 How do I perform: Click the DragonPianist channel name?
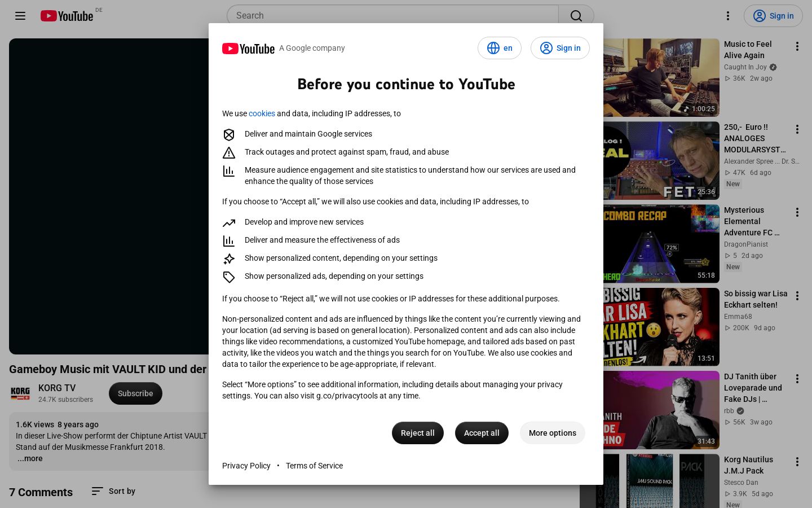click(746, 244)
